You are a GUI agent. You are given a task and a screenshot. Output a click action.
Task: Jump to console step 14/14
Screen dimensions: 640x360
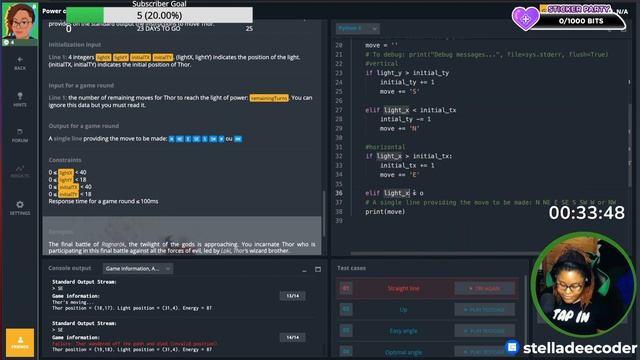tap(292, 337)
